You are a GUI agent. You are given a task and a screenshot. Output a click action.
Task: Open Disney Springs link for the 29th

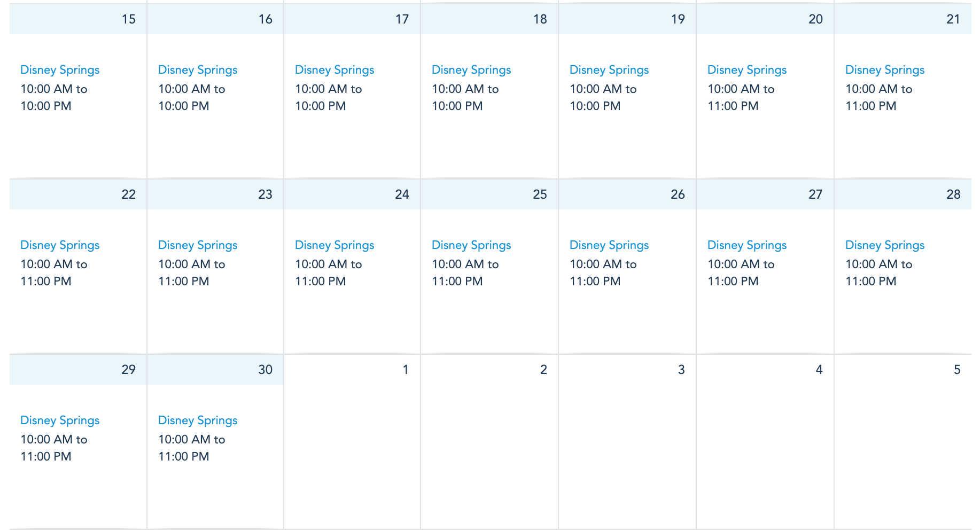coord(60,420)
